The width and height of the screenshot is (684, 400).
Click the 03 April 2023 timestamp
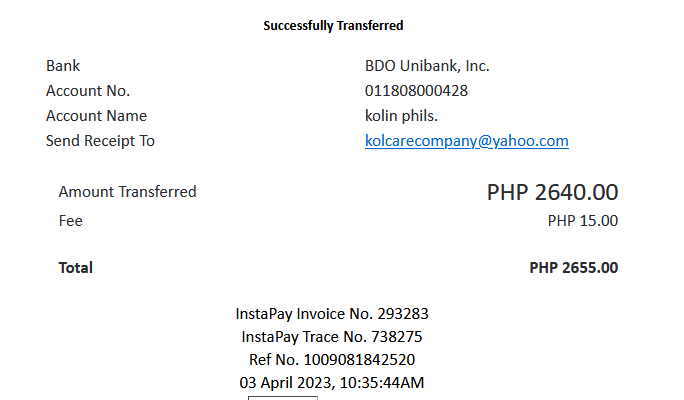tap(332, 382)
